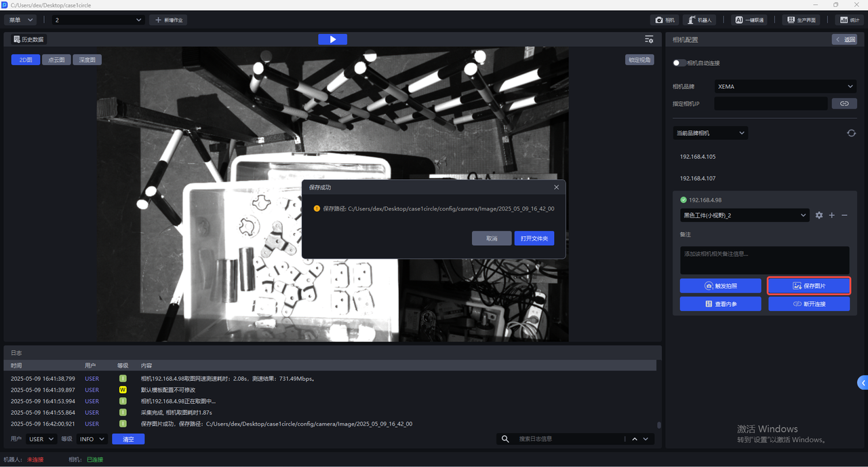The image size is (868, 467).
Task: Expand the 黑色工件(小视野)_2 preset dropdown
Action: pos(745,215)
